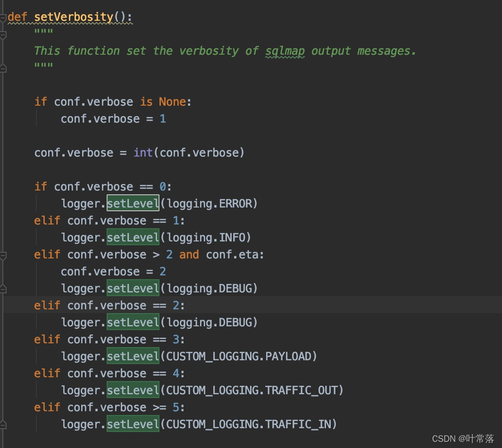
Task: Click the 3 in 'elif conf.verbose == 3'
Action: tap(176, 339)
